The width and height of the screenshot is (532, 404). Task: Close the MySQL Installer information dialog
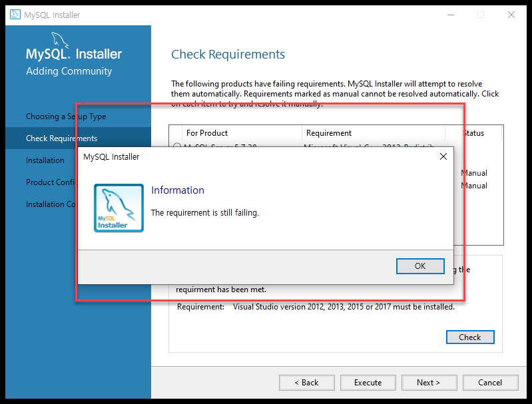[x=443, y=156]
